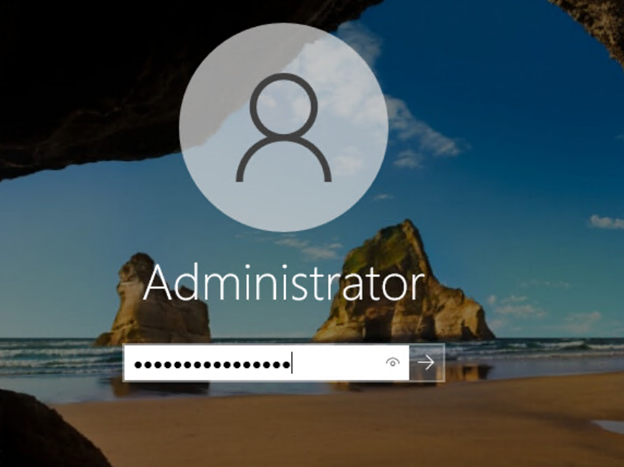Place cursor after the last password dot

point(291,364)
